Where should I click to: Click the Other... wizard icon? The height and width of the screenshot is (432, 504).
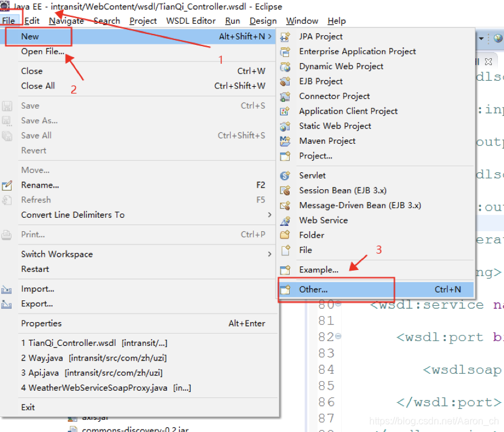tap(285, 289)
